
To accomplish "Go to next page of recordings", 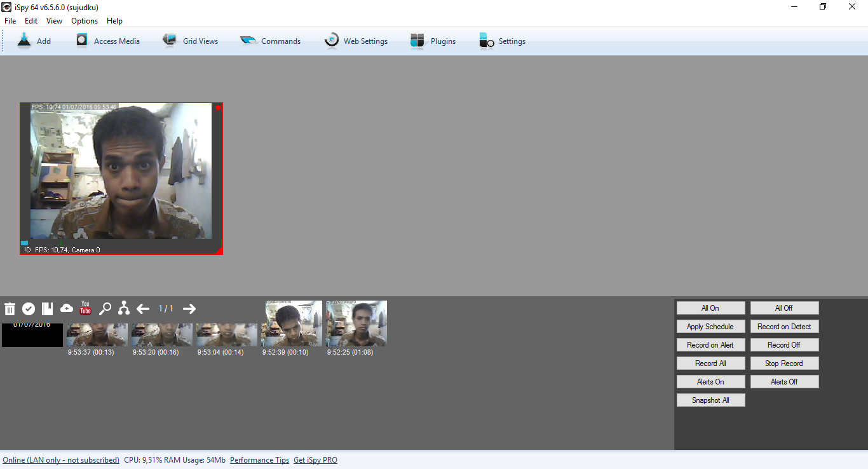I will [x=189, y=308].
